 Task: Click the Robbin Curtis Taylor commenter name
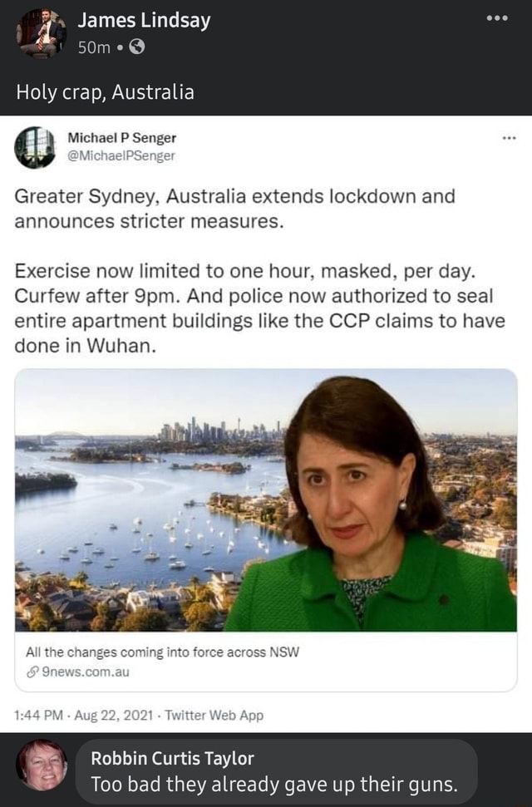pos(173,759)
